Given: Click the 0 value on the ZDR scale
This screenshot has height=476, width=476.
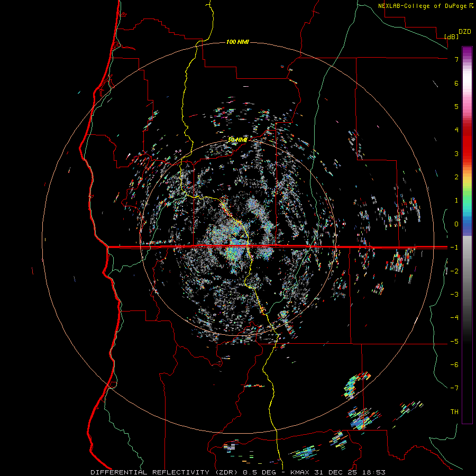Looking at the screenshot, I should [x=456, y=224].
